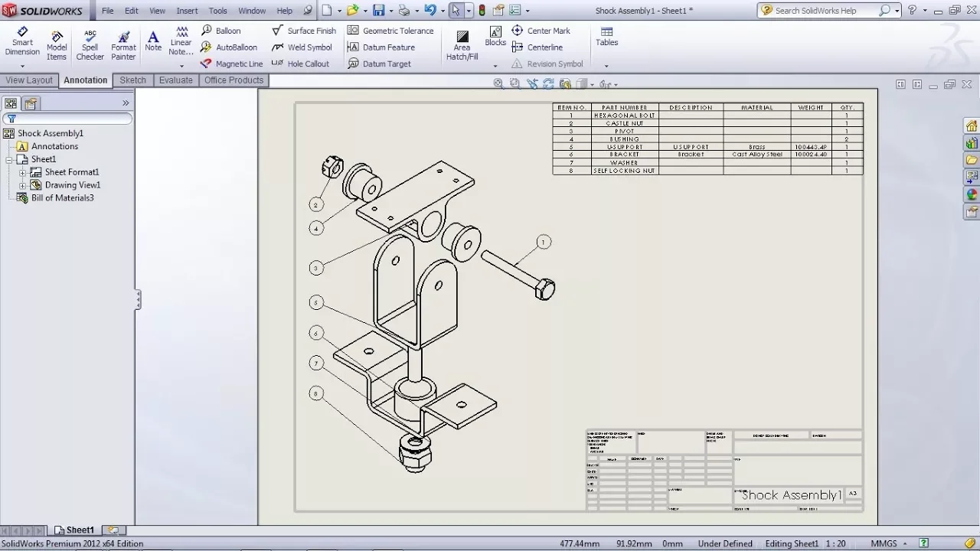Click the Print icon
This screenshot has width=980, height=551.
[x=403, y=11]
